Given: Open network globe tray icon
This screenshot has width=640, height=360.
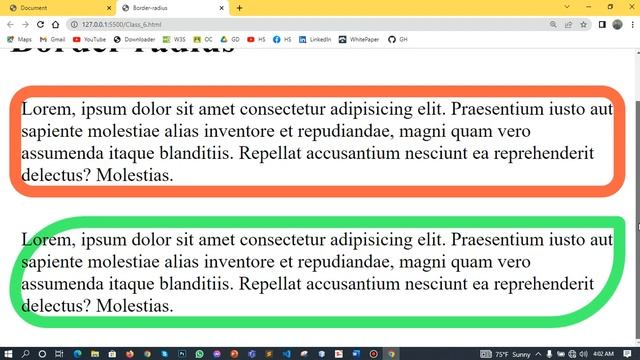Looking at the screenshot, I should click(572, 354).
